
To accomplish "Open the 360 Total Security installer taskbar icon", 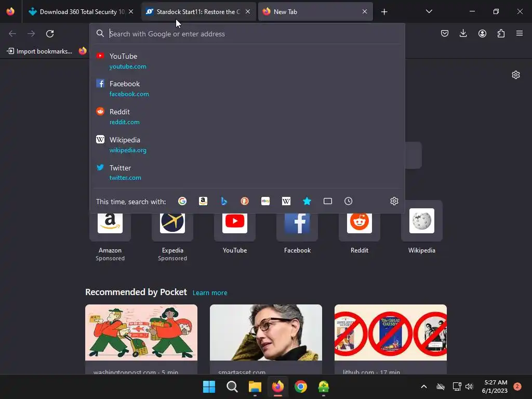I will click(x=324, y=387).
